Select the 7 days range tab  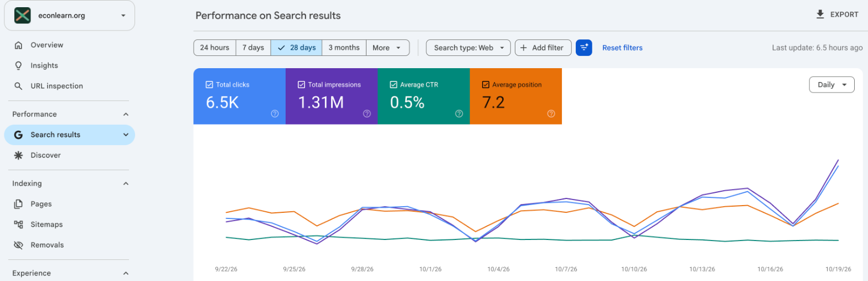point(253,48)
